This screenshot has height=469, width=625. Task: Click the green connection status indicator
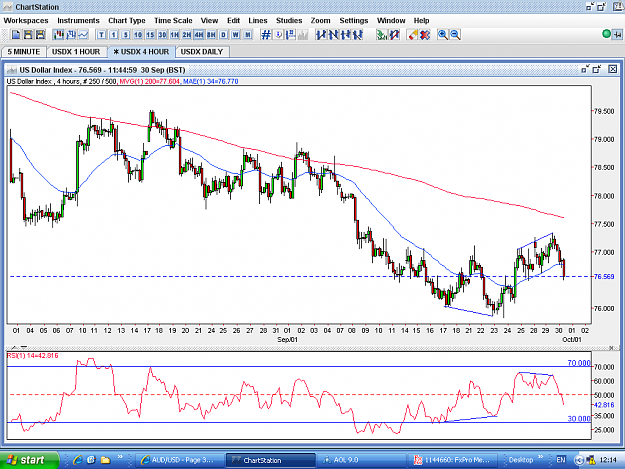tap(606, 34)
